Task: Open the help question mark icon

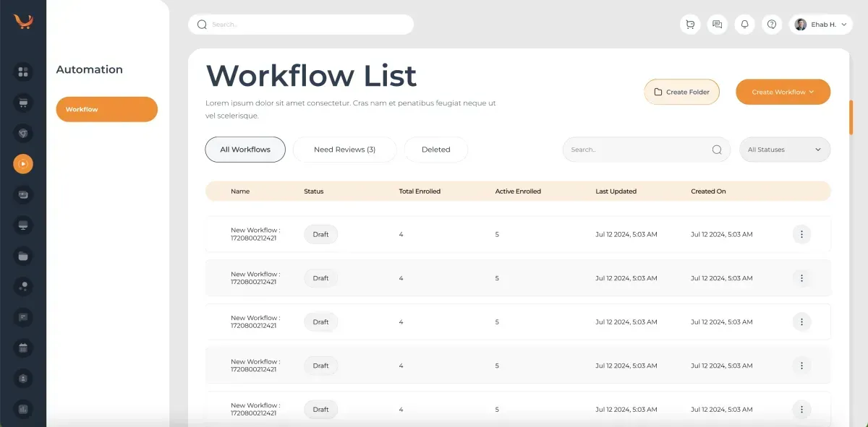Action: click(772, 25)
